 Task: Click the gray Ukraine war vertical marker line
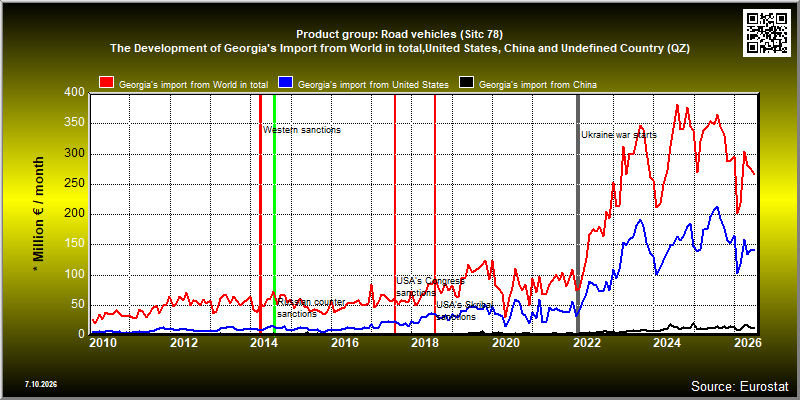[x=578, y=214]
